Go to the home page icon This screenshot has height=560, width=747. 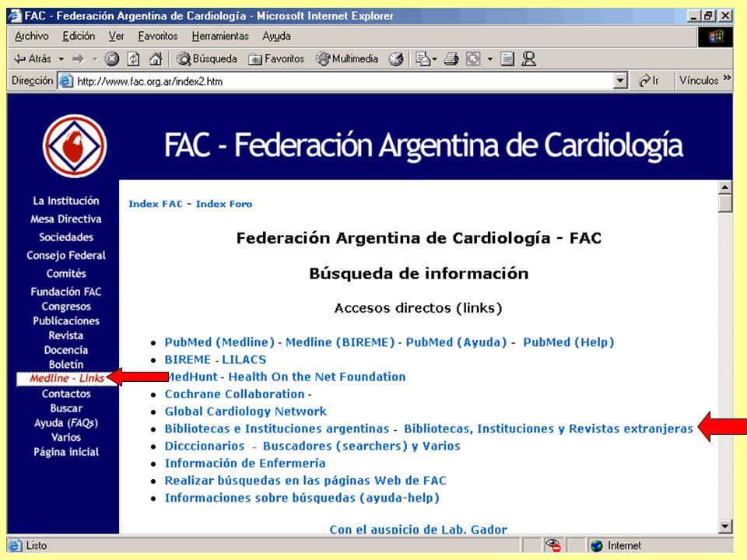pos(156,59)
